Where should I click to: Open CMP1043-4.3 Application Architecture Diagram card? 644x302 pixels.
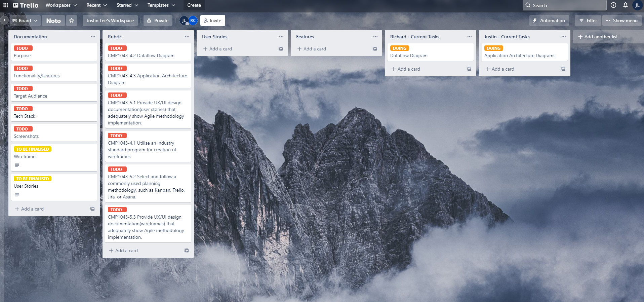[148, 76]
